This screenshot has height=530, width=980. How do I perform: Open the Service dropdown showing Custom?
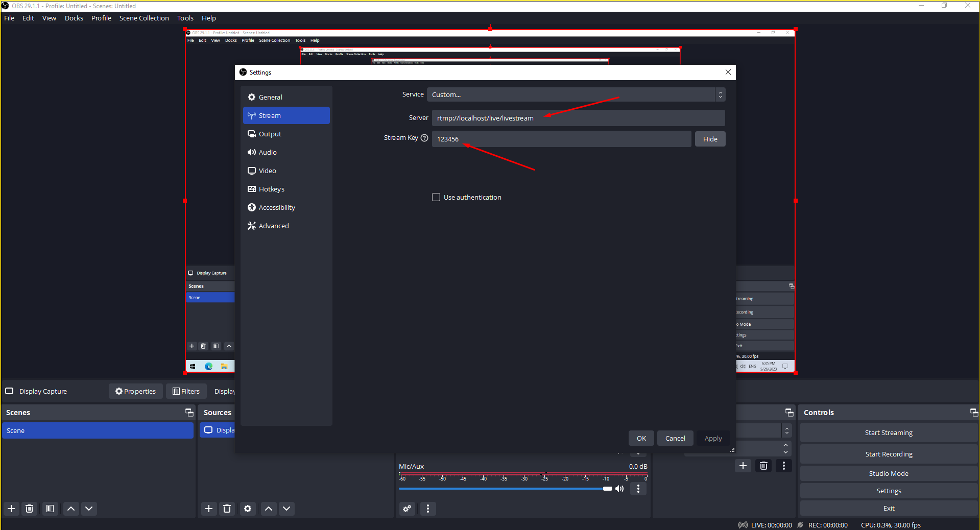coord(576,94)
